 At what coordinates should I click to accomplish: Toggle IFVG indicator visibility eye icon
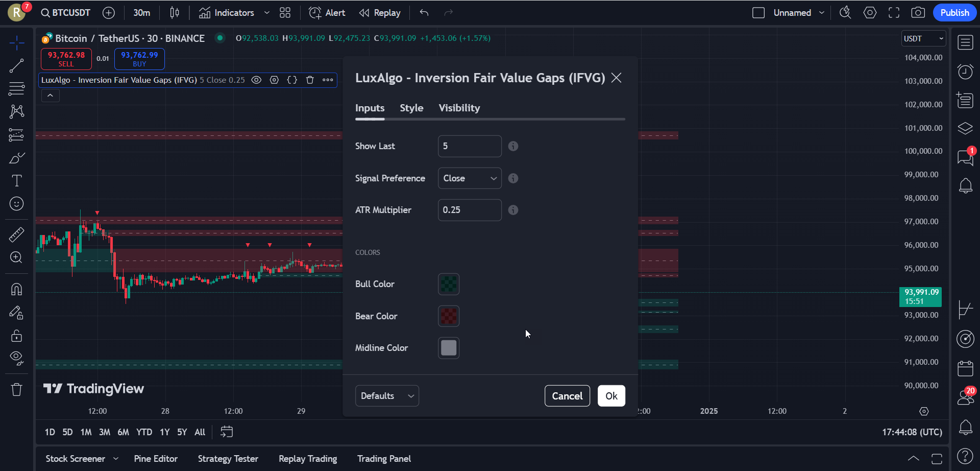click(256, 80)
